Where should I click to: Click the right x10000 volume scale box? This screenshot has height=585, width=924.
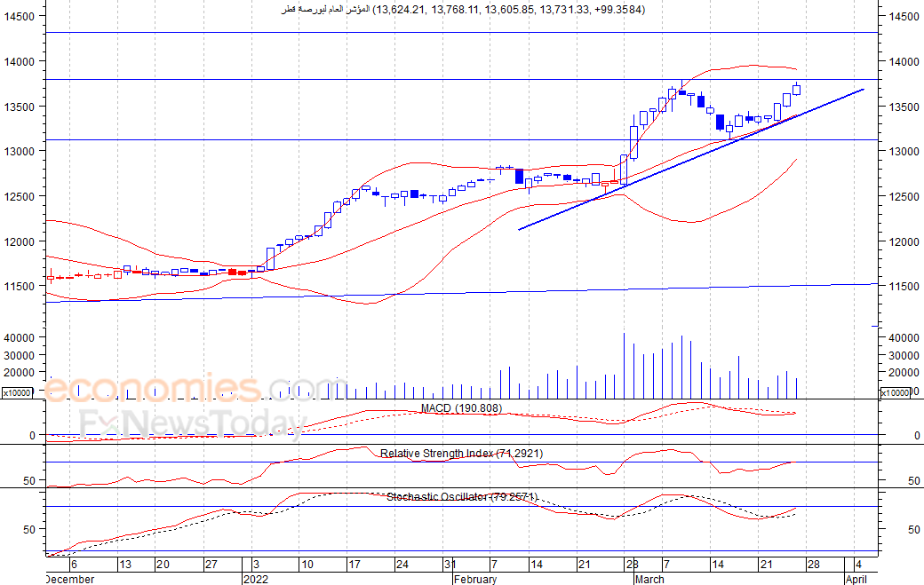tap(895, 392)
